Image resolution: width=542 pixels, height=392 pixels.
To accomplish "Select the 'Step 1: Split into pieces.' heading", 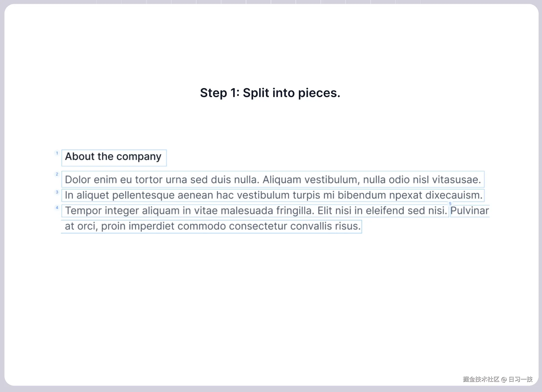I will [x=270, y=93].
